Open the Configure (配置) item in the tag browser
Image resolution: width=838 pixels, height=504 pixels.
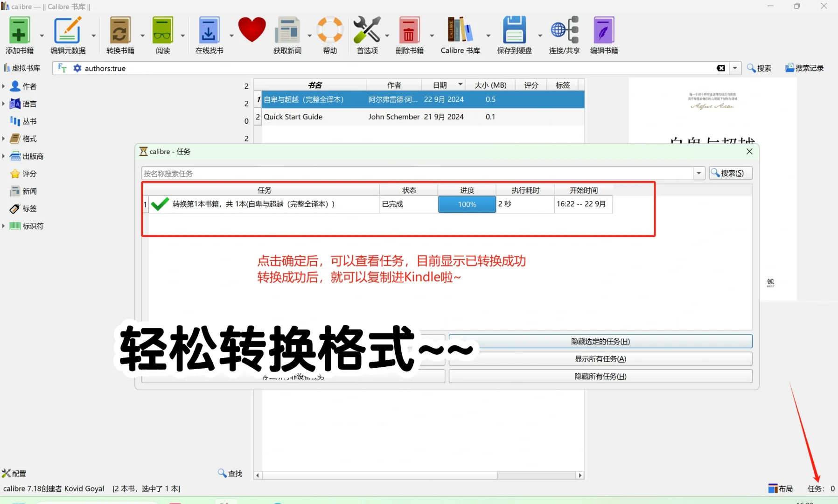14,473
